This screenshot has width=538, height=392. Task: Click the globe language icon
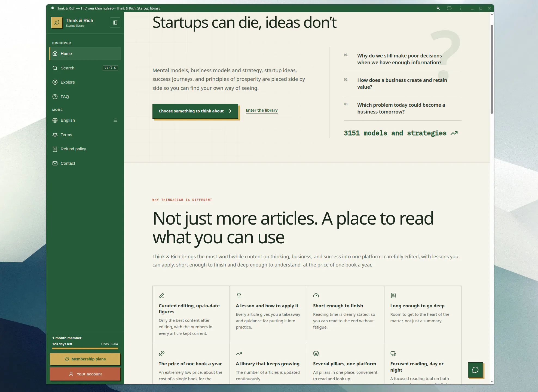point(55,120)
